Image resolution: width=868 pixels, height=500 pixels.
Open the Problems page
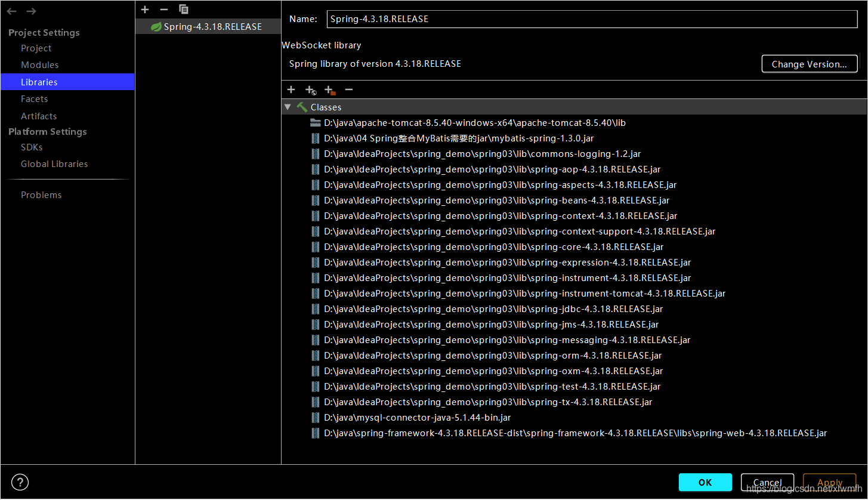coord(41,195)
